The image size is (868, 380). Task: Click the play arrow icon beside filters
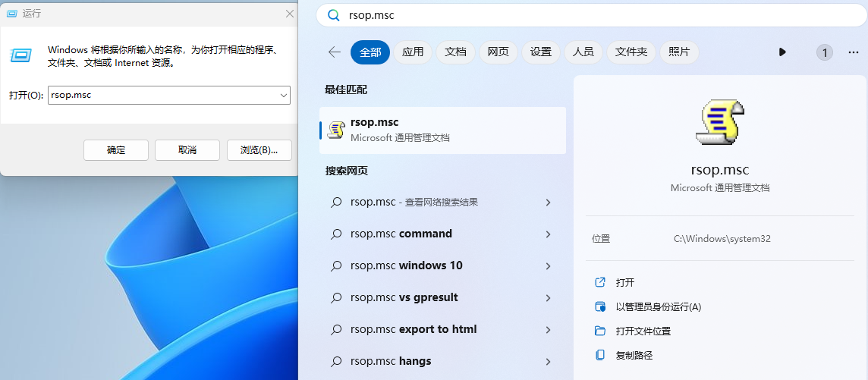tap(782, 52)
